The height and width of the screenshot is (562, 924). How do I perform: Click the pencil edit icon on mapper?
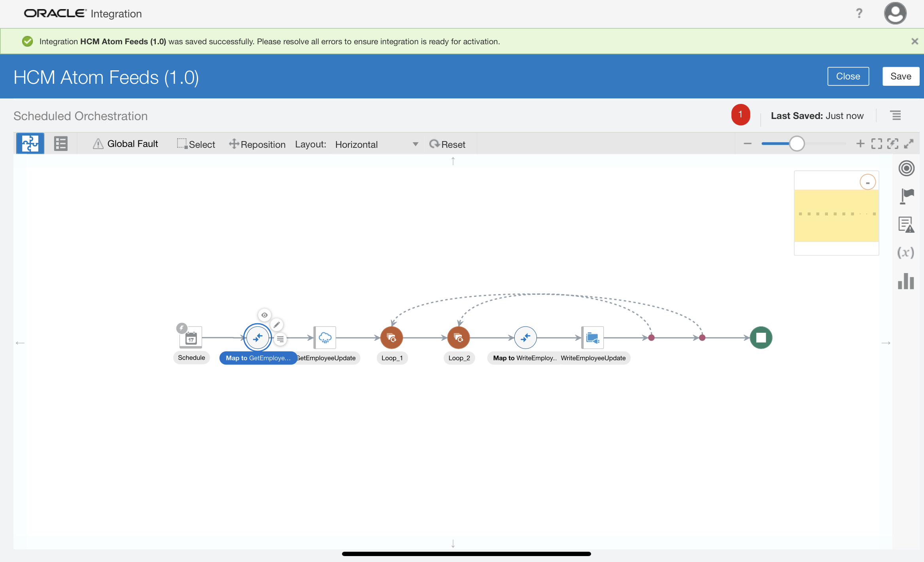coord(277,325)
